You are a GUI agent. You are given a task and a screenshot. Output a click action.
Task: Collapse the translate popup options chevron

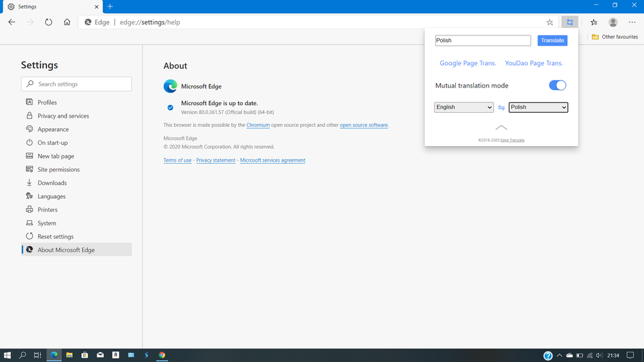[501, 128]
